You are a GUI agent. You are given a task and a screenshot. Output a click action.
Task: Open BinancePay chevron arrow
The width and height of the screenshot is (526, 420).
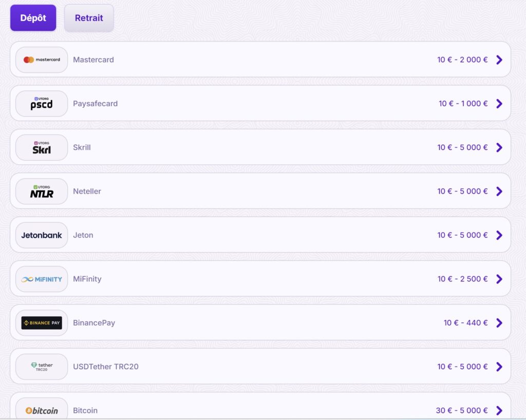point(499,323)
